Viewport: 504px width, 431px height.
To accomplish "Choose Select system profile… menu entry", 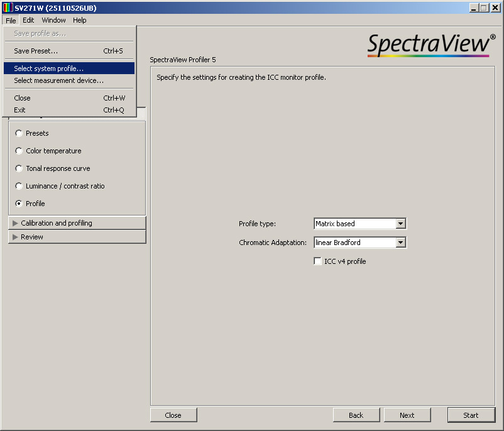I will click(x=69, y=68).
